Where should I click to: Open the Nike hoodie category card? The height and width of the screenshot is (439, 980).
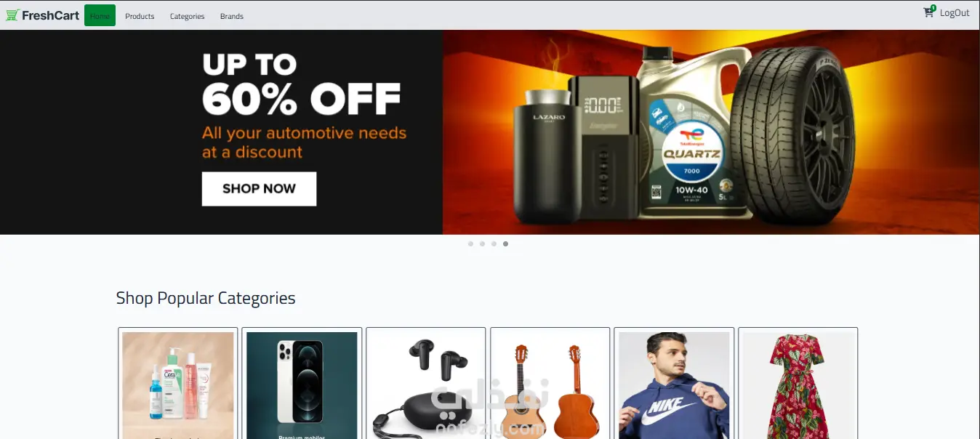pyautogui.click(x=674, y=383)
